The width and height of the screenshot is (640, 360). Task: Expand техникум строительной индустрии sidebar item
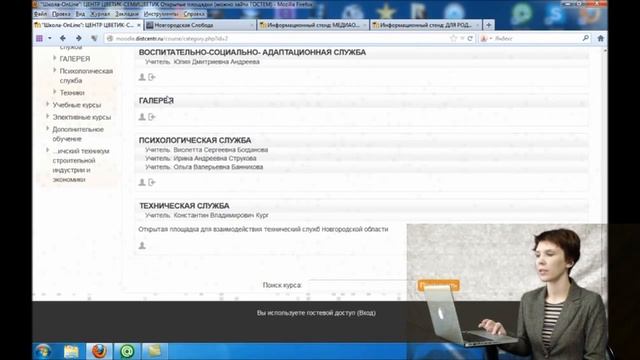[x=48, y=151]
